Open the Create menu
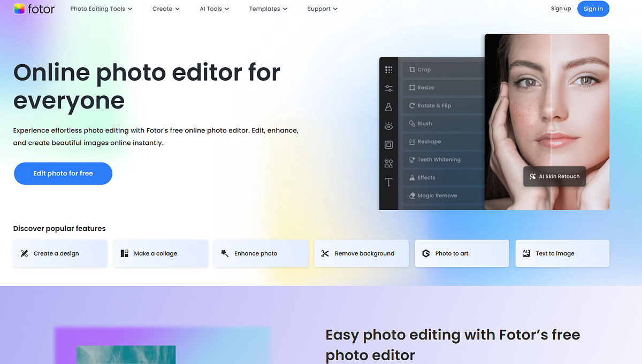 pyautogui.click(x=165, y=9)
